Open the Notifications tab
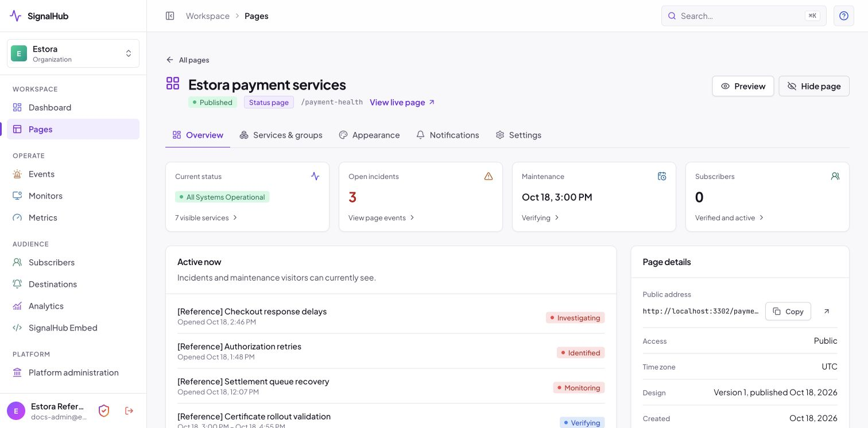This screenshot has width=868, height=428. (x=448, y=135)
